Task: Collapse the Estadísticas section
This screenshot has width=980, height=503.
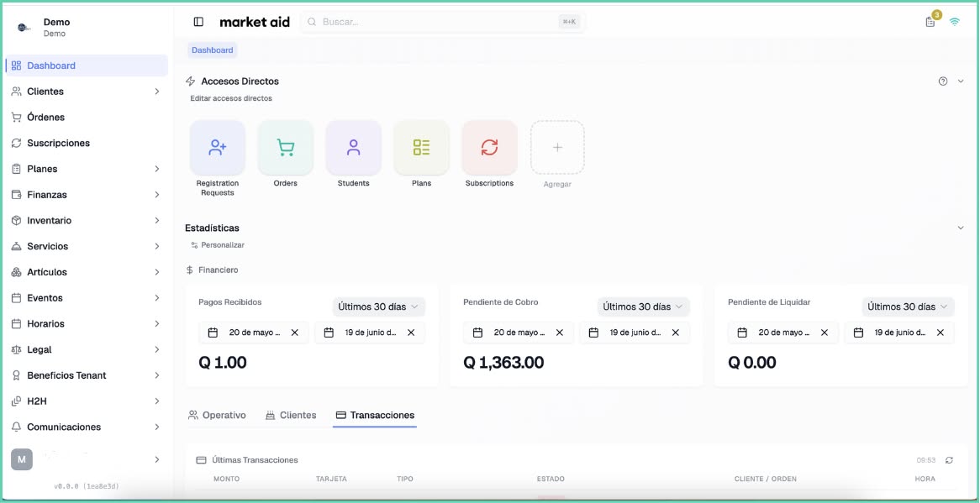Action: click(961, 228)
